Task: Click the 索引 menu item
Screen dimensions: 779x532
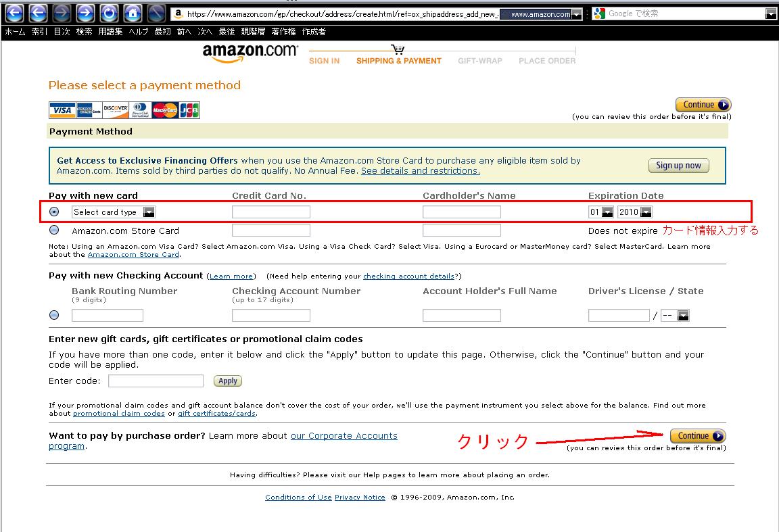Action: [39, 32]
